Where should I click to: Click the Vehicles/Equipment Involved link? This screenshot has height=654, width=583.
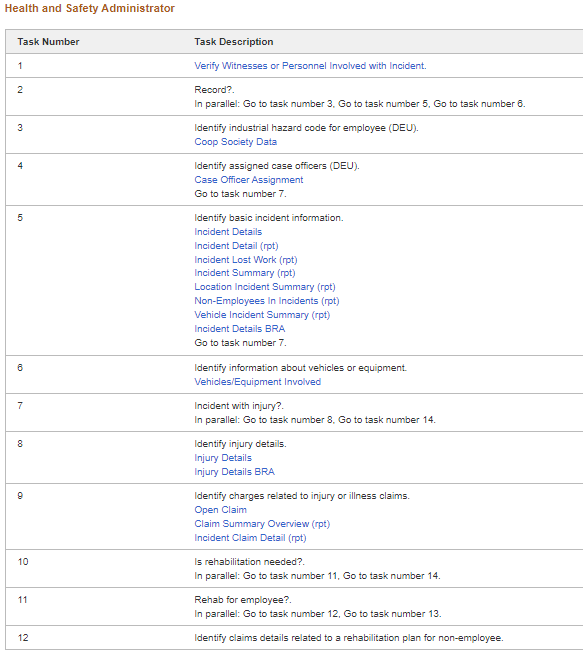[258, 382]
